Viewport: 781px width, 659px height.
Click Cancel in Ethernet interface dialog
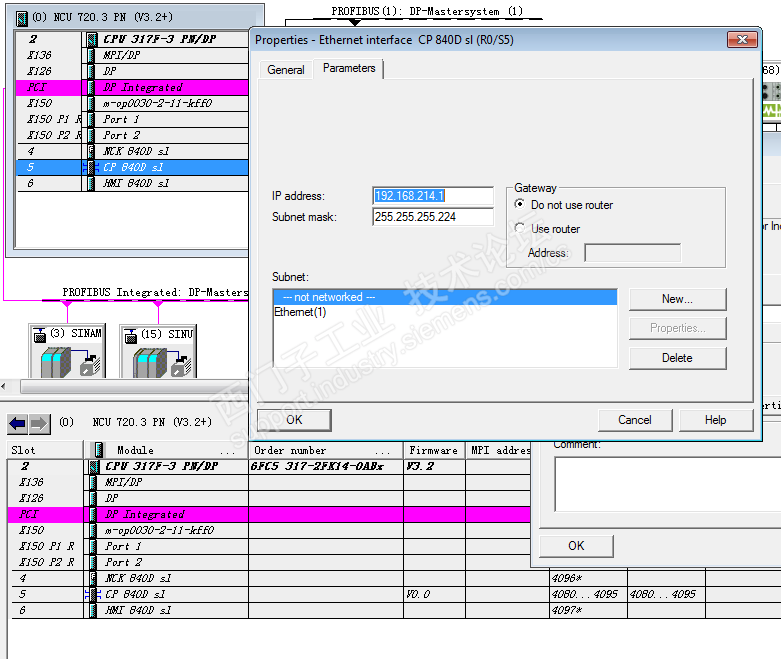635,420
